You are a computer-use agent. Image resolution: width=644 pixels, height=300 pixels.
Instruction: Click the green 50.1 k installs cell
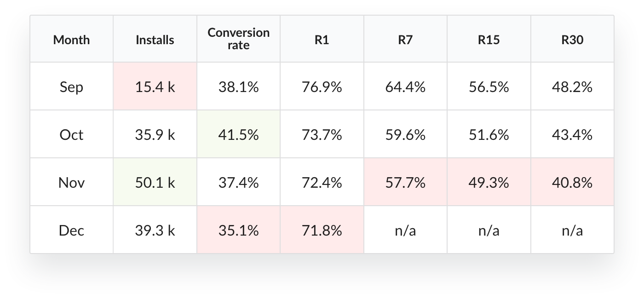pyautogui.click(x=155, y=182)
